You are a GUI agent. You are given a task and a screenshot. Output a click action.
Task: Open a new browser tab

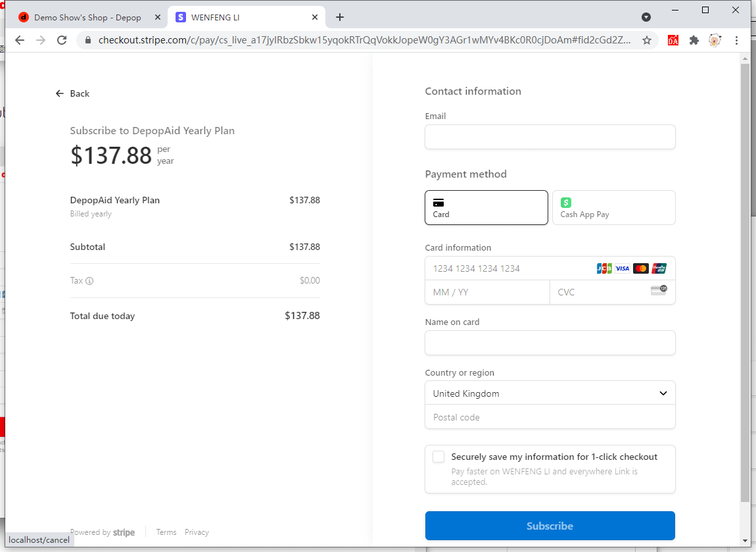pyautogui.click(x=340, y=17)
